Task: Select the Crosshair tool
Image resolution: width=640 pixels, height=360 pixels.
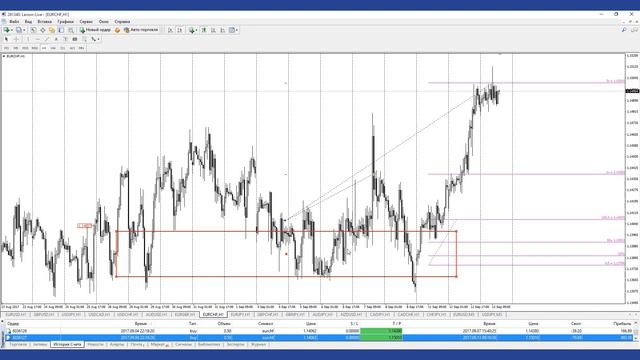Action: 16,39
